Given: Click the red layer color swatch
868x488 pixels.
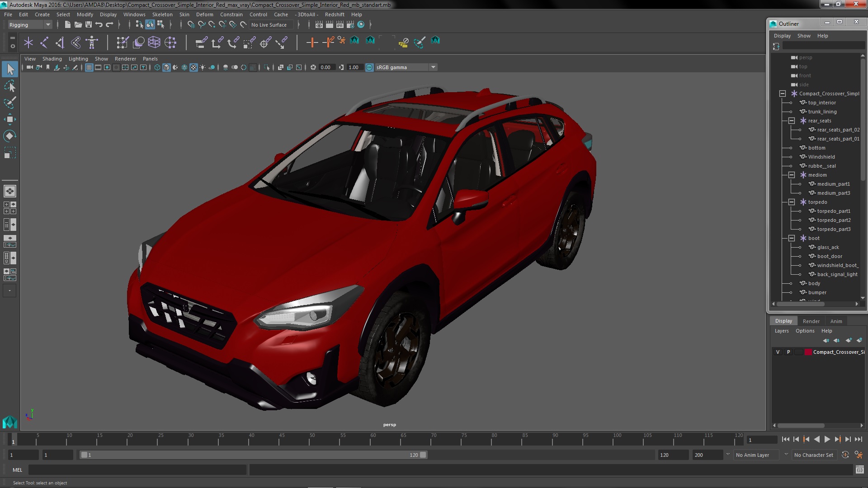Looking at the screenshot, I should point(808,352).
